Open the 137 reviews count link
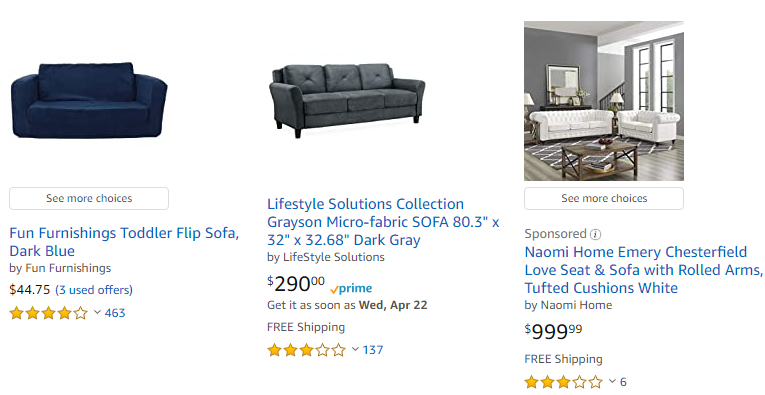Viewport: 765px width, 395px height. coord(373,350)
